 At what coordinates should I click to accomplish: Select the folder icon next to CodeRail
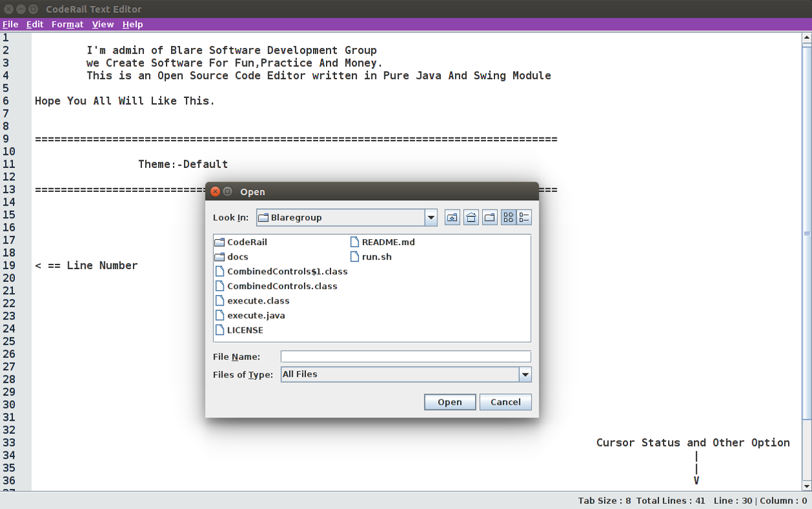click(x=219, y=242)
